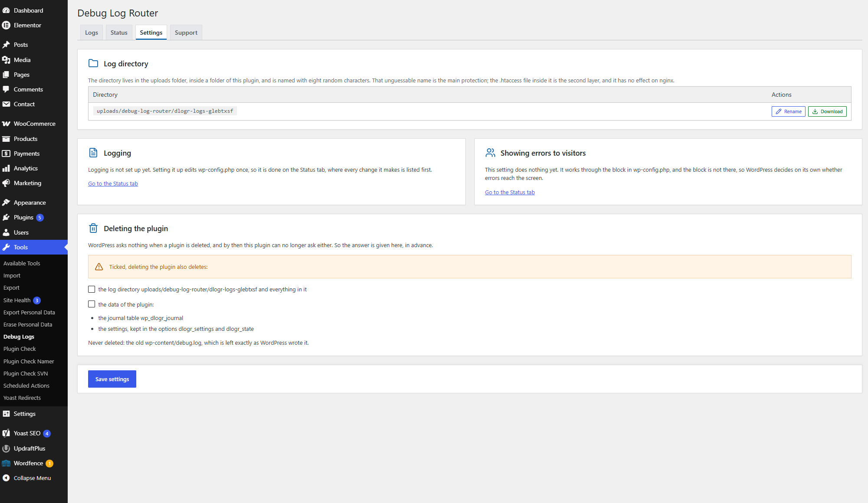Click the directory path uploads/debug-log-router/dlogr-logs-glebtxsf

[165, 111]
